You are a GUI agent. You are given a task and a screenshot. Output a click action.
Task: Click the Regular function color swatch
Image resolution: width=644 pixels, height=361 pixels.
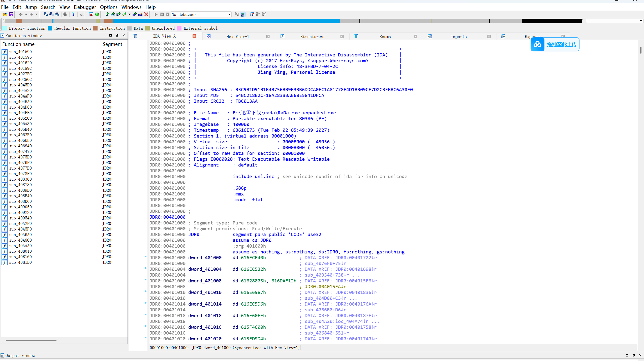(50, 28)
